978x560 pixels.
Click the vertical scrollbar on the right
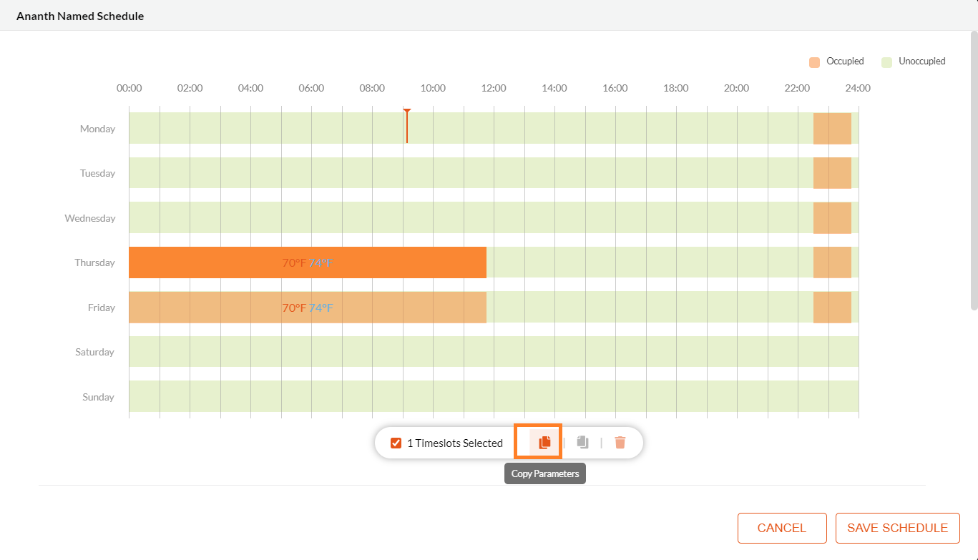coord(974,172)
